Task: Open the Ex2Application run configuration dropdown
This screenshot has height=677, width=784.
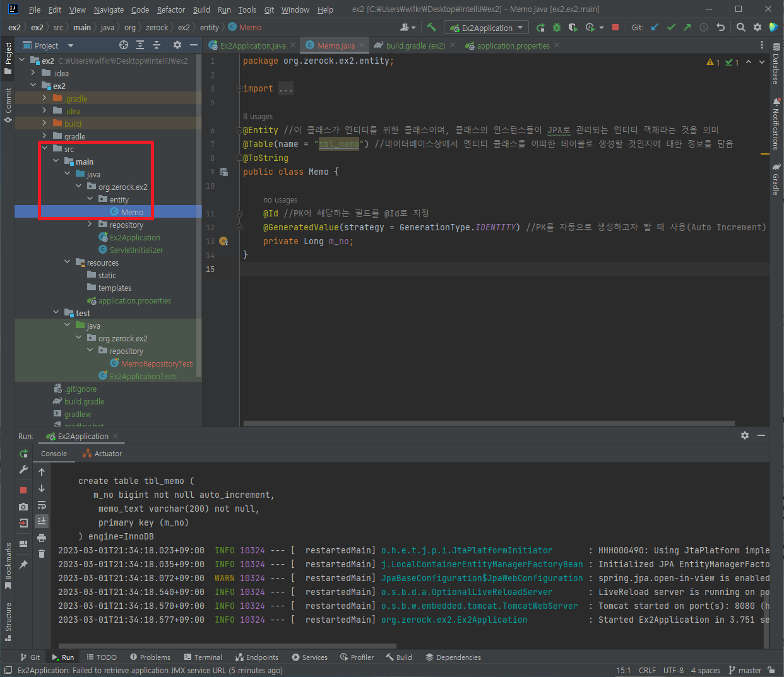Action: (486, 28)
